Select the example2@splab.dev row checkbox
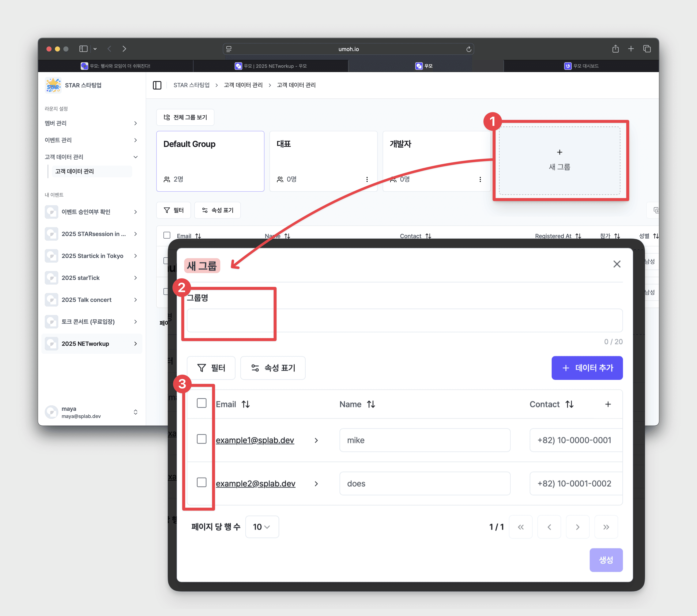The height and width of the screenshot is (616, 697). click(x=201, y=482)
